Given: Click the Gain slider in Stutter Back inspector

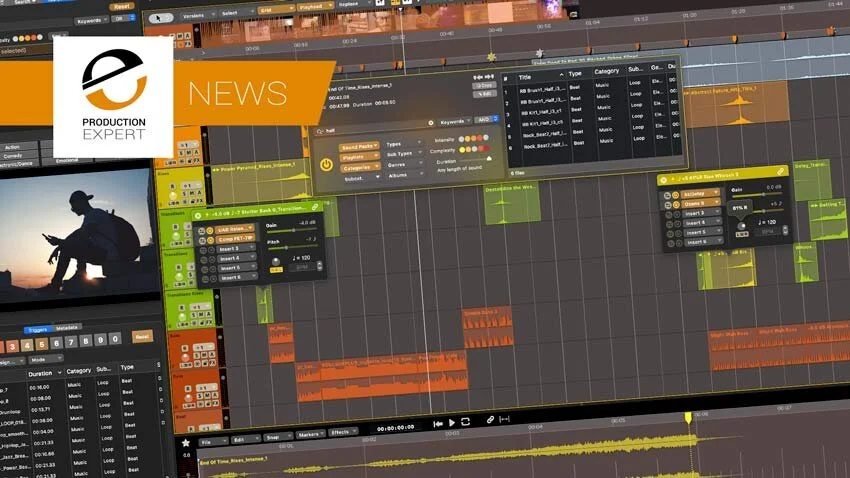Looking at the screenshot, I should click(293, 230).
